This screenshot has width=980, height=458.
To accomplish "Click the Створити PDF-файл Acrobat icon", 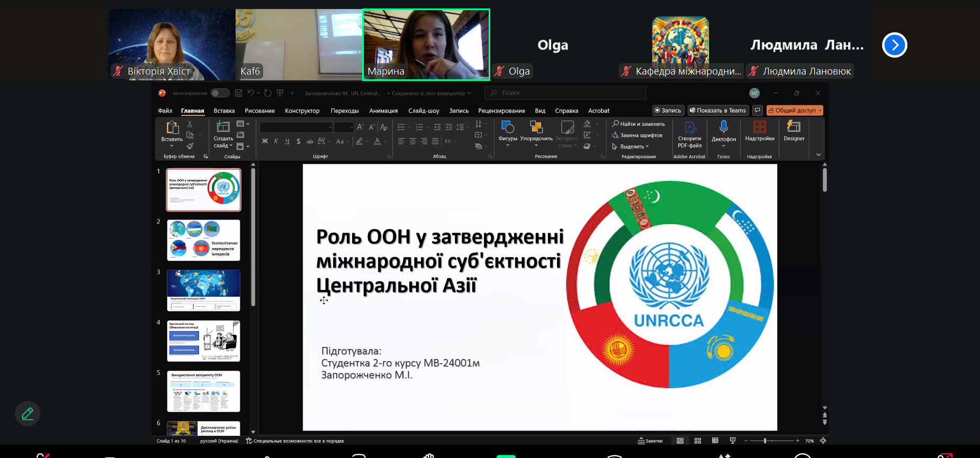I will pyautogui.click(x=689, y=127).
